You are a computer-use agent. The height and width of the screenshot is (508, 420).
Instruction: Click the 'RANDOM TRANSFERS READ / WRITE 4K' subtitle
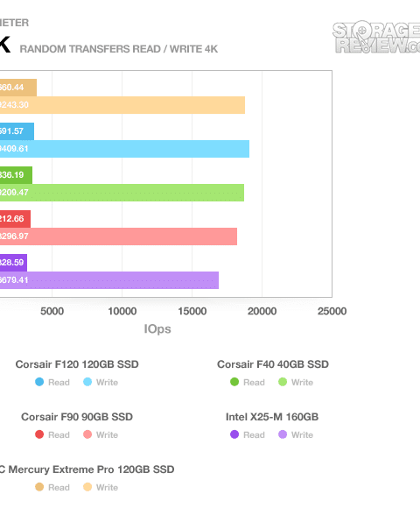(119, 49)
